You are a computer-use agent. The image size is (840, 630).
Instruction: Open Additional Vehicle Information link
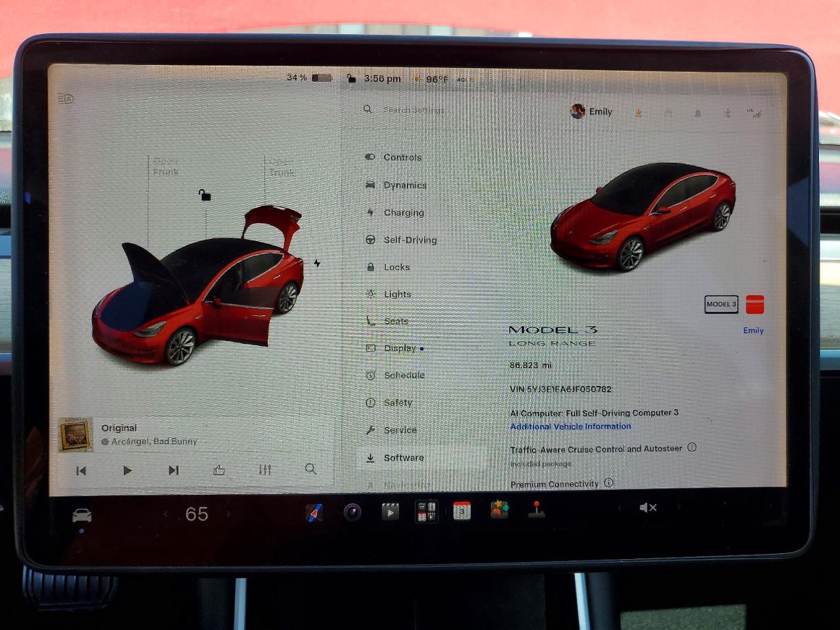[570, 426]
